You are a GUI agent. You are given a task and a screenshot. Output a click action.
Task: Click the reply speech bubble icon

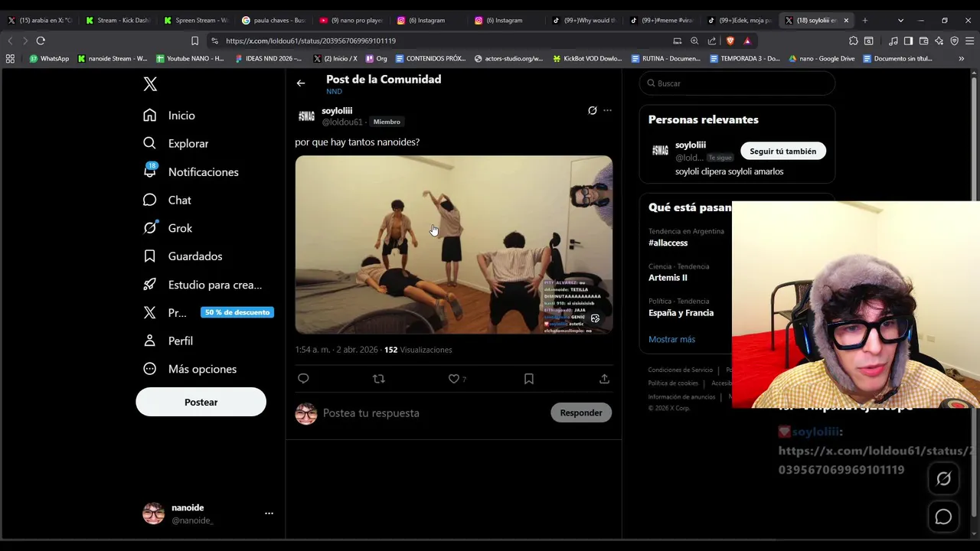(x=303, y=379)
